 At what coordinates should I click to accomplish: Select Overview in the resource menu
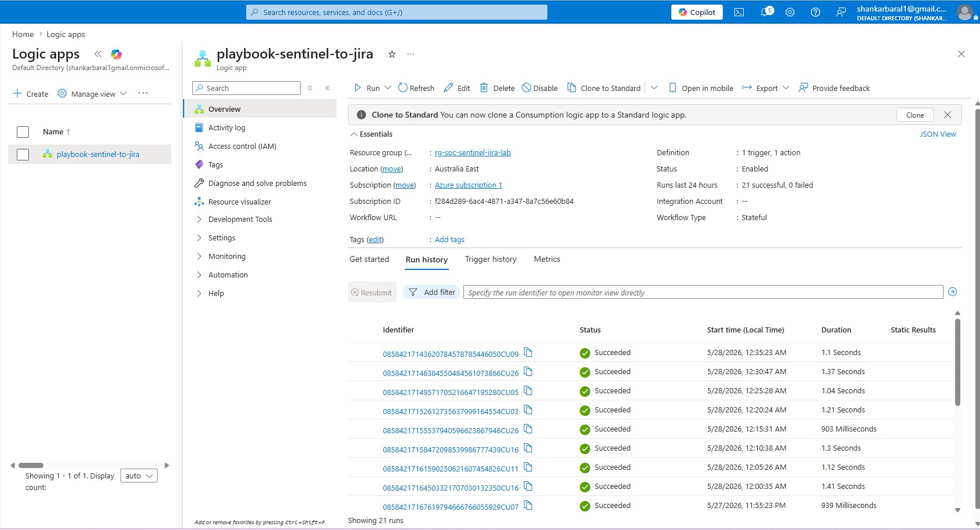tap(259, 109)
